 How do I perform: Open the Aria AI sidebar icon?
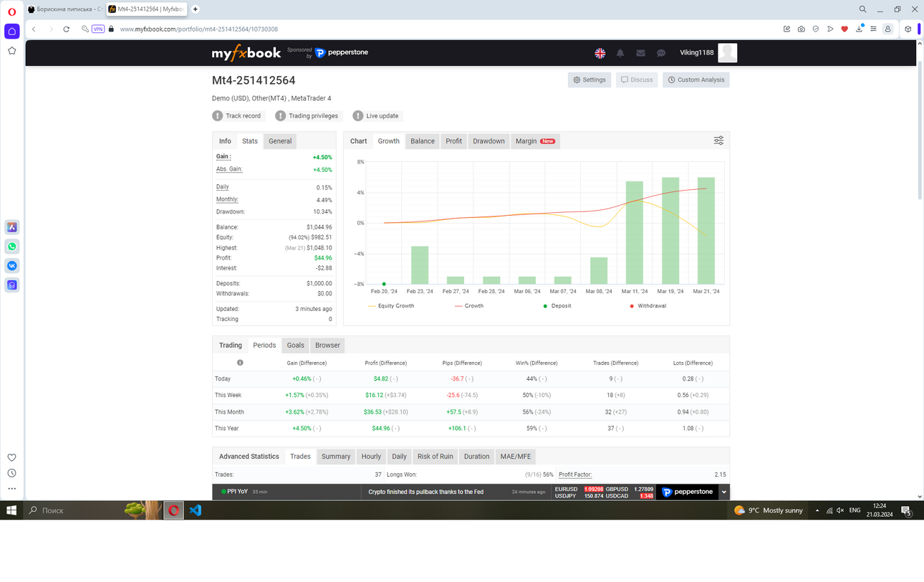tap(12, 227)
